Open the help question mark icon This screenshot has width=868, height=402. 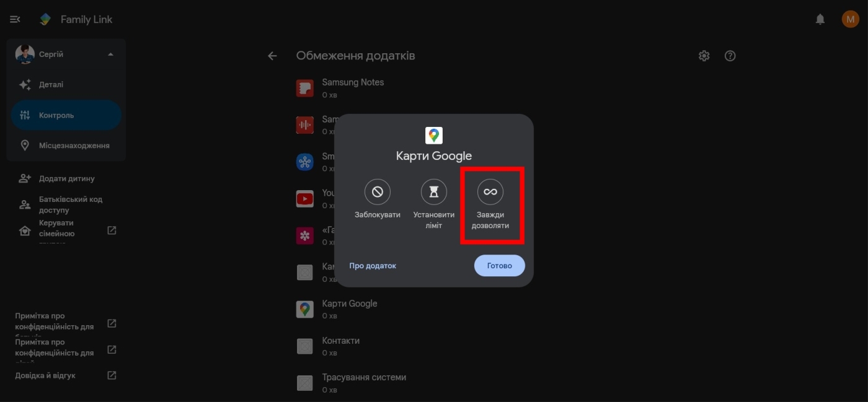point(730,56)
